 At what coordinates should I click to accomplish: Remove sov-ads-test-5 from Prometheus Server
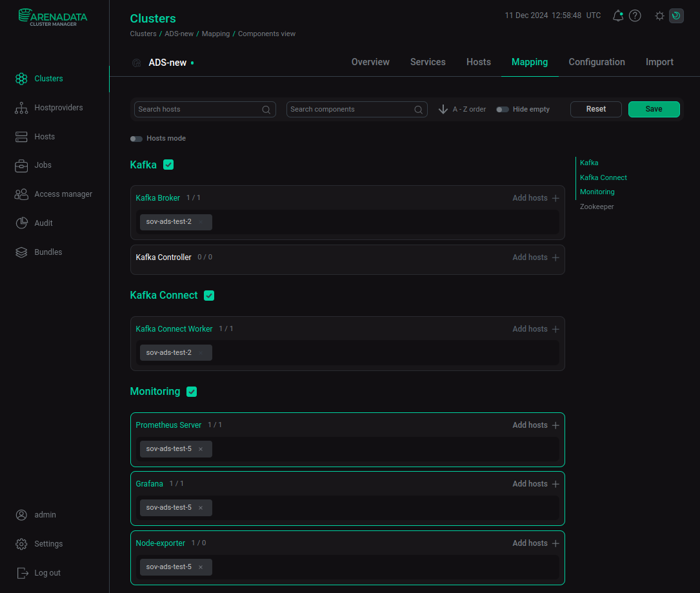pos(201,448)
